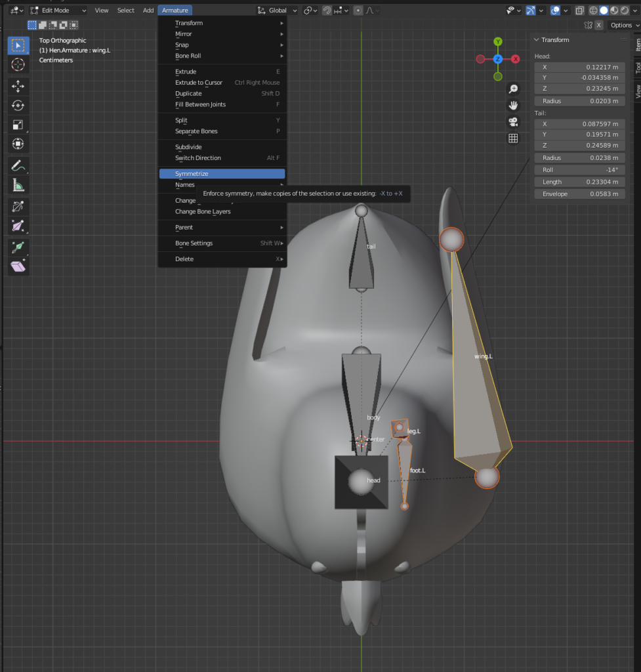Toggle X-axis mirror button

coord(598,25)
